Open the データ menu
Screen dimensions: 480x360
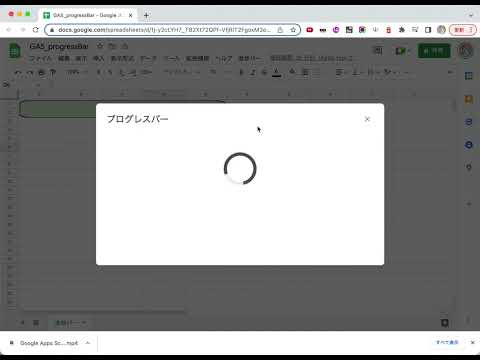(x=148, y=59)
